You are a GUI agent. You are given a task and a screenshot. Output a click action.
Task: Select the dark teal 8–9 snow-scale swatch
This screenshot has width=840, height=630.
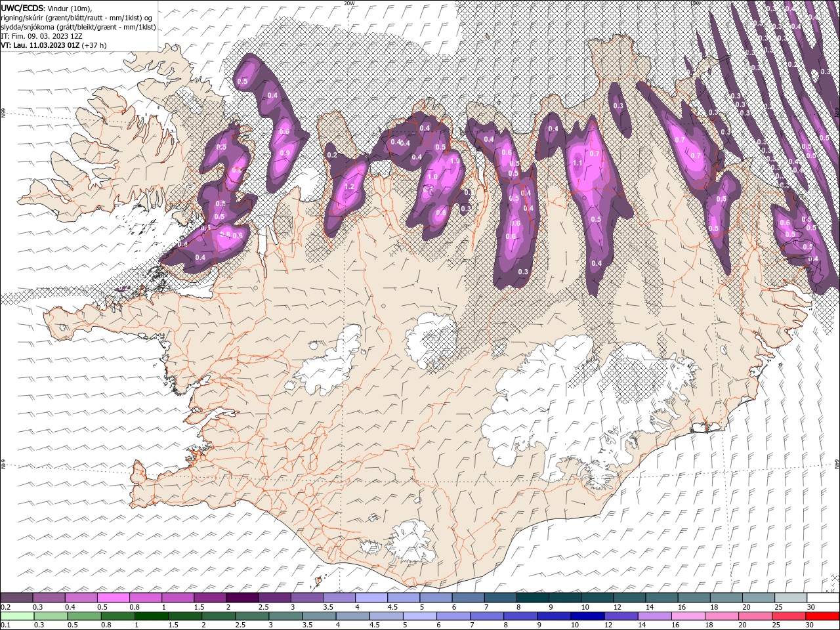533,598
